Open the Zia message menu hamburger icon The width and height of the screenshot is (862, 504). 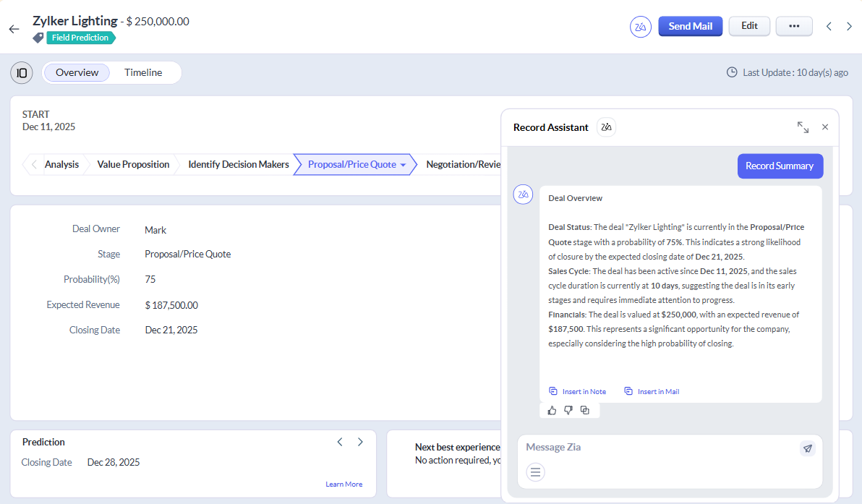pyautogui.click(x=535, y=472)
